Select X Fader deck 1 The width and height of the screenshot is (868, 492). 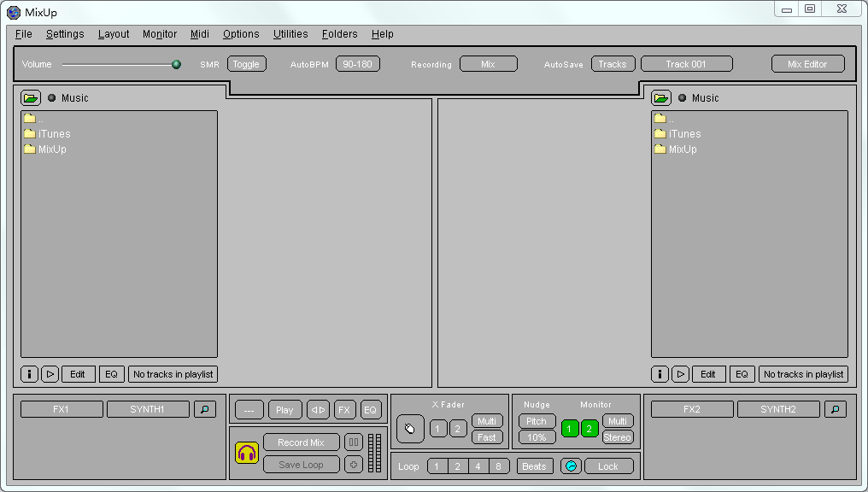(x=438, y=429)
